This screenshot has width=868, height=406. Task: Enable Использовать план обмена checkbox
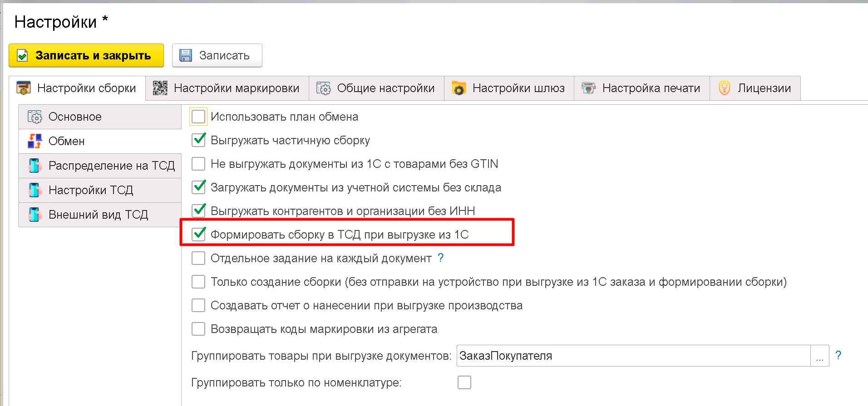click(x=198, y=117)
